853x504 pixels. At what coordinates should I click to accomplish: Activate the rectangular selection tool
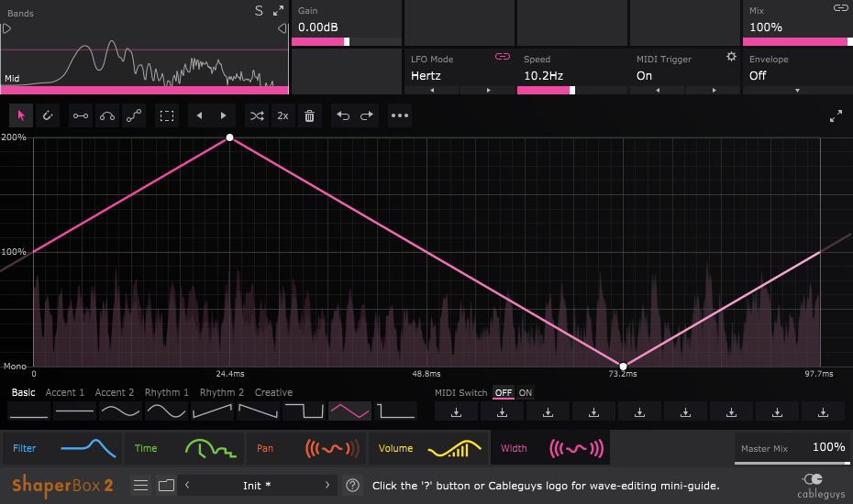click(167, 116)
